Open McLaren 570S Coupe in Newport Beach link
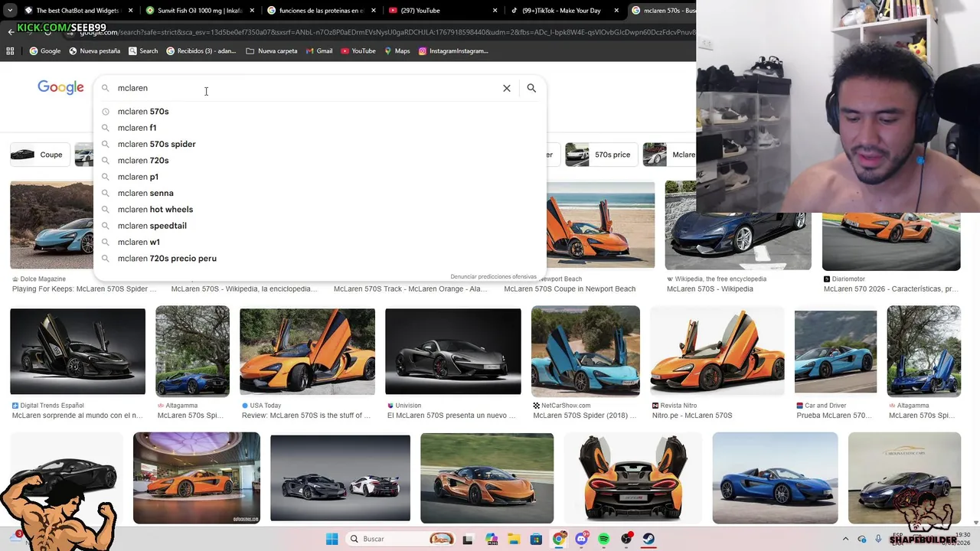The image size is (980, 551). (570, 289)
